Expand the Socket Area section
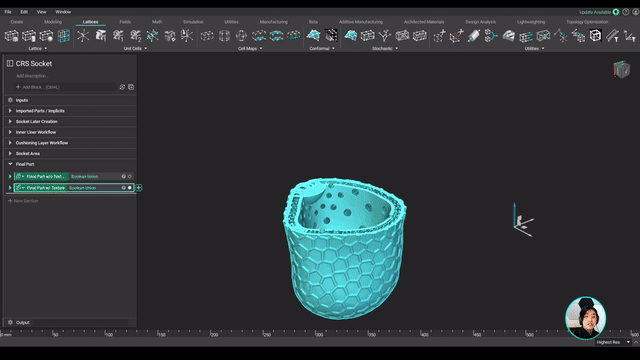640x360 pixels. [10, 153]
